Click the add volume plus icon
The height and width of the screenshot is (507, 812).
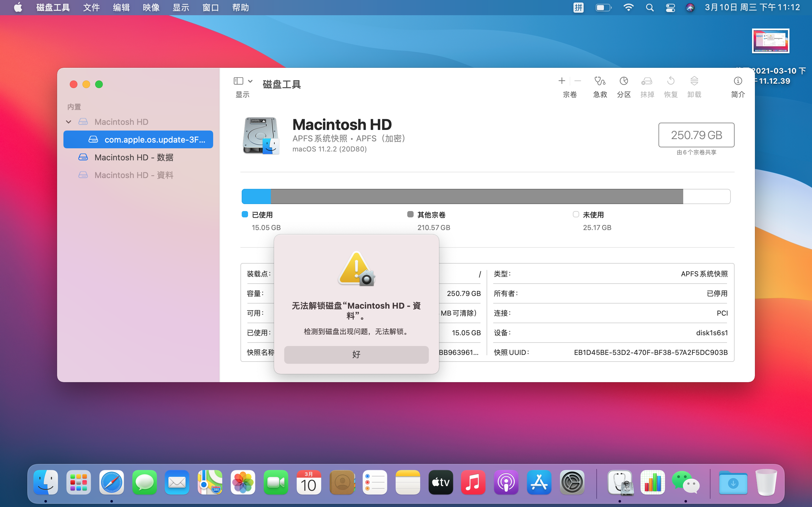562,81
